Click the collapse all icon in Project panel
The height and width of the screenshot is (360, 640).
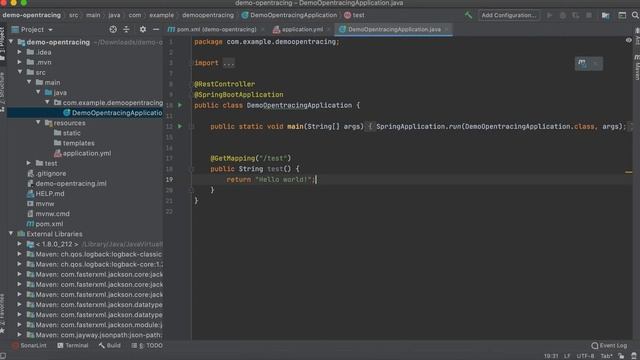pyautogui.click(x=127, y=29)
